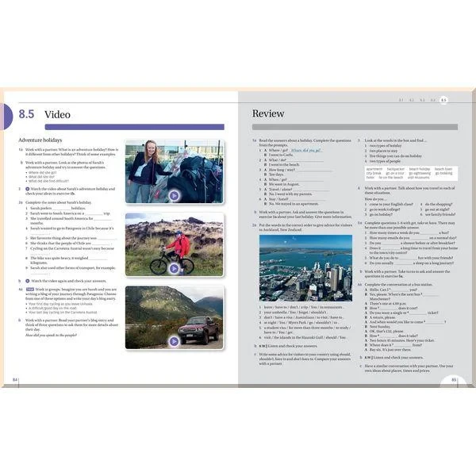Select the 8.5 unit tab
The width and height of the screenshot is (476, 476).
click(443, 101)
